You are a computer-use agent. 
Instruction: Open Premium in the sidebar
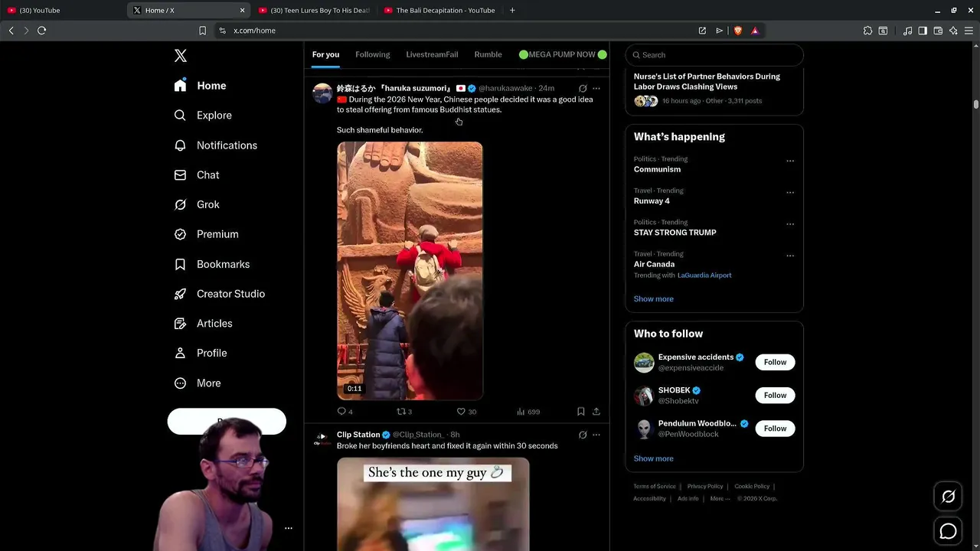(x=206, y=234)
